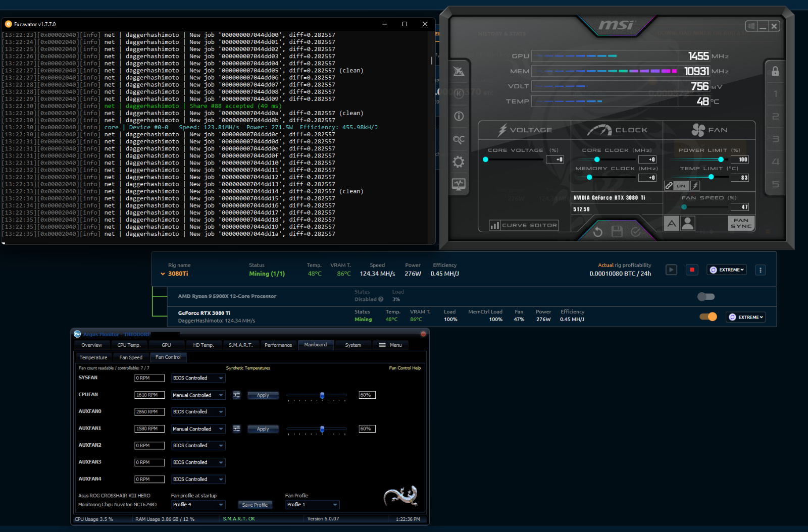This screenshot has width=808, height=532.
Task: Toggle apply at Windows startup icon
Action: pos(751,26)
